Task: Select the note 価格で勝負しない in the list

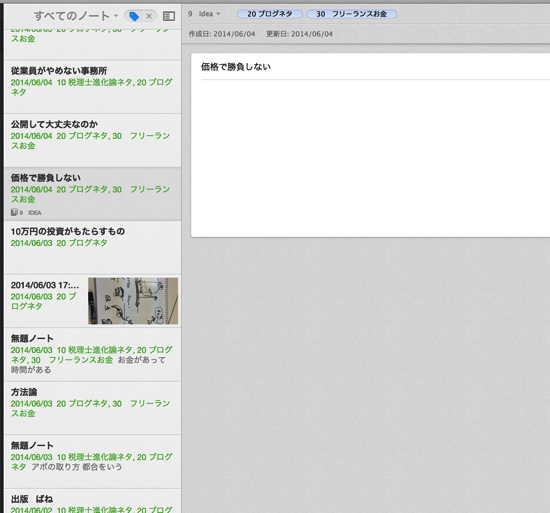Action: pos(93,194)
